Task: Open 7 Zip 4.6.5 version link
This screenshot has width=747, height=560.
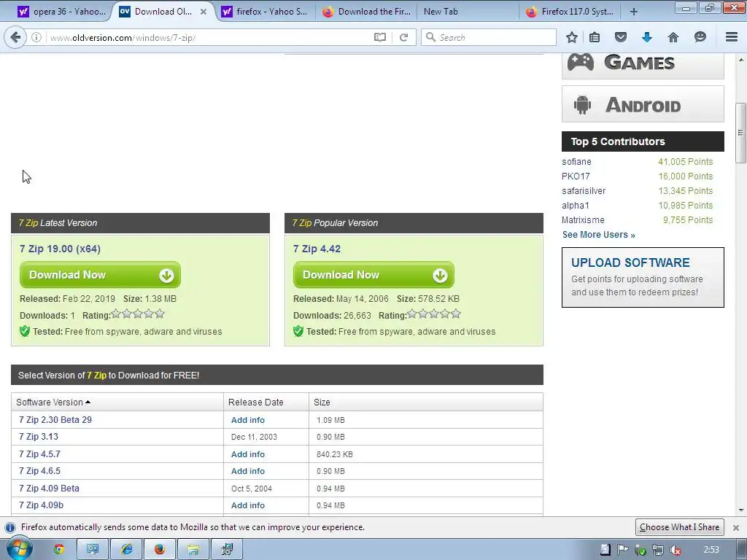Action: 39,470
